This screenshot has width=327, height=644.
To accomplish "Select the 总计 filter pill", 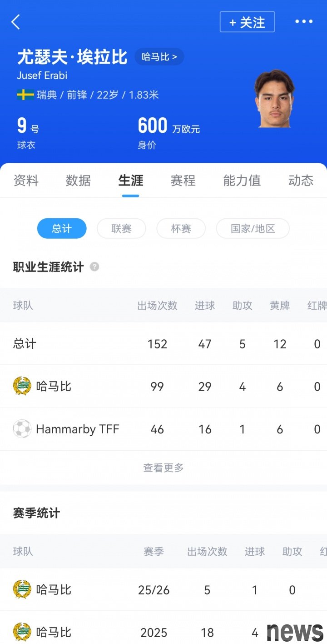I will pyautogui.click(x=62, y=228).
